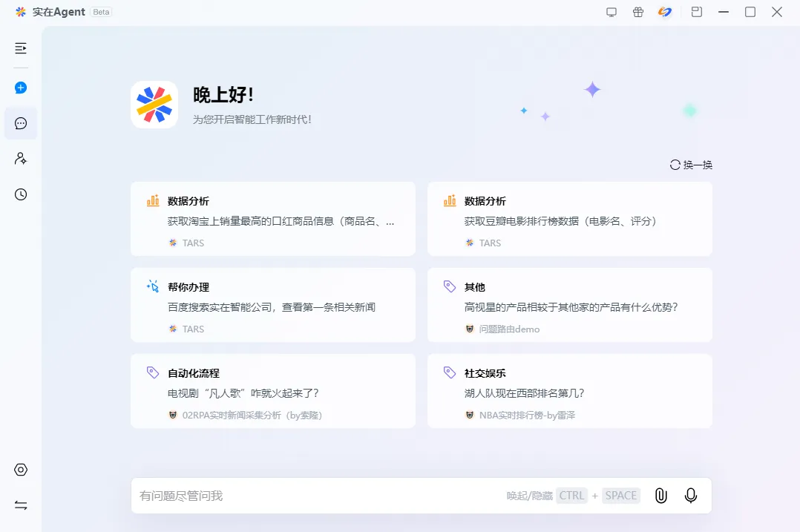
Task: Click TARS label under Baidu search card
Action: click(194, 329)
